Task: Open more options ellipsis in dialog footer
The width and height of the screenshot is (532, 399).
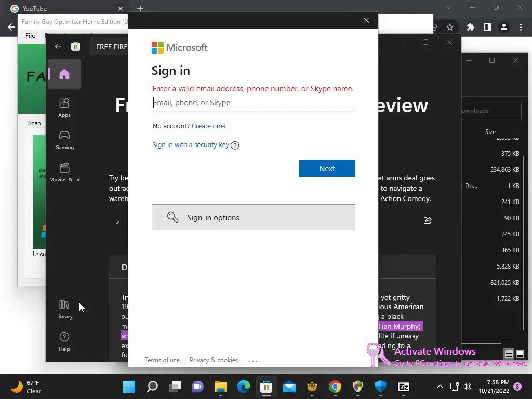Action: coord(253,361)
